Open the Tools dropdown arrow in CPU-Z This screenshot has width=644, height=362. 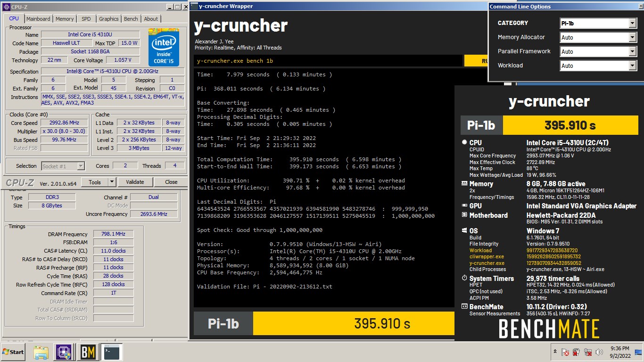click(x=112, y=182)
